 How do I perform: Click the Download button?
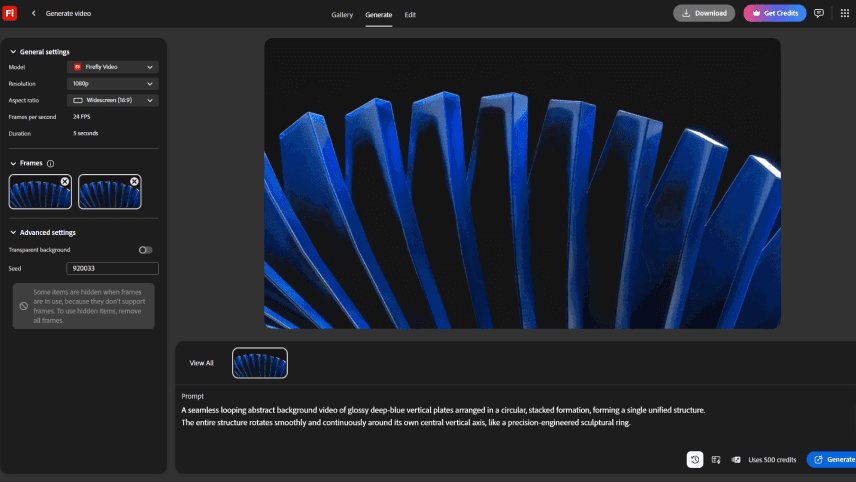704,13
